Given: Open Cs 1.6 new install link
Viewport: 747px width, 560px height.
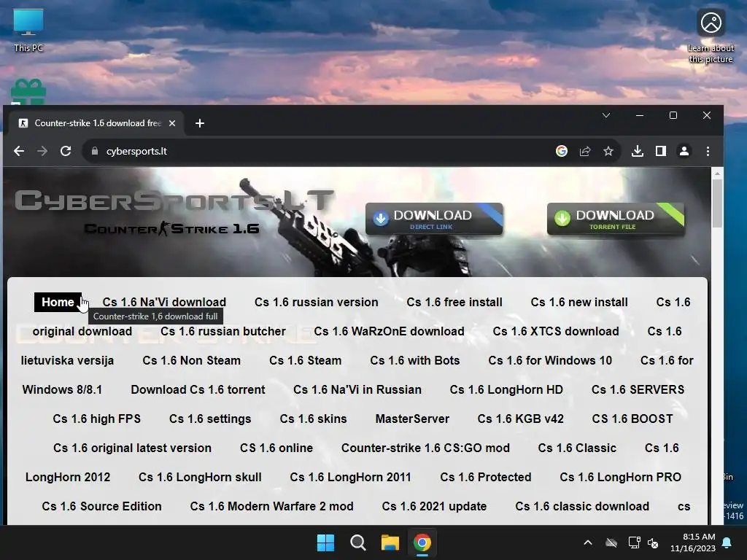Looking at the screenshot, I should click(x=579, y=302).
